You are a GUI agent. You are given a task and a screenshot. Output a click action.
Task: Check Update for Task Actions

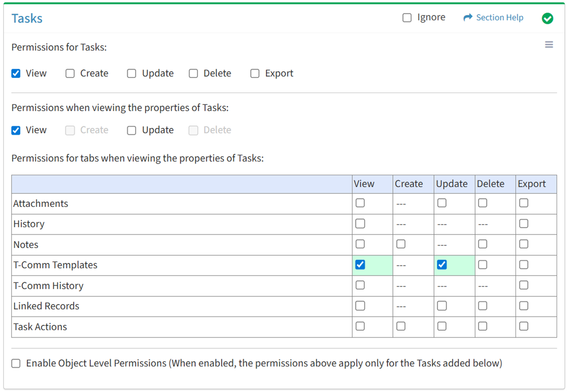click(x=442, y=326)
